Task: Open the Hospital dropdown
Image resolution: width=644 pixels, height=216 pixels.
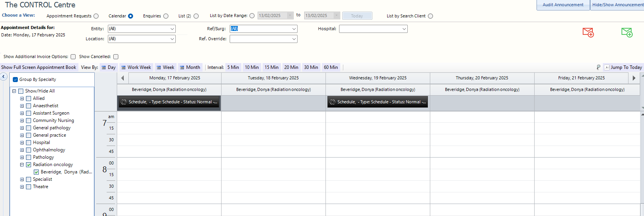Action: [404, 29]
